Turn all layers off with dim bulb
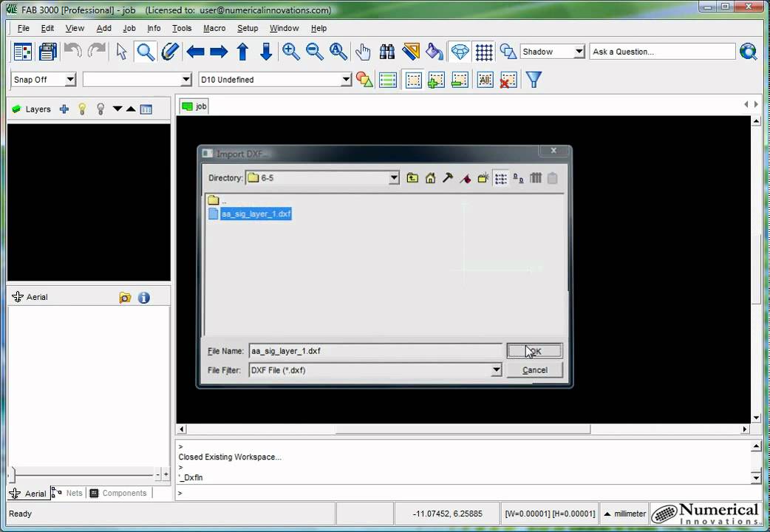 [x=100, y=109]
